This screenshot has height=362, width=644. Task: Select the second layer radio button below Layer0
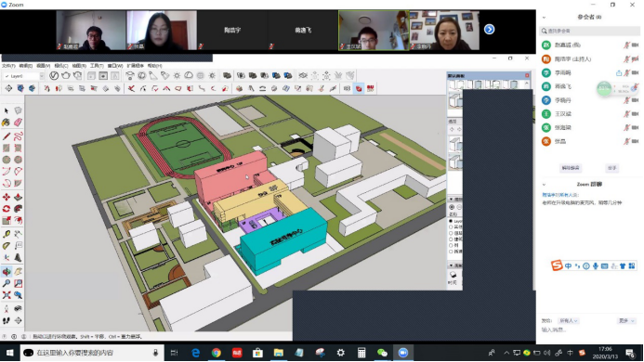click(x=451, y=227)
